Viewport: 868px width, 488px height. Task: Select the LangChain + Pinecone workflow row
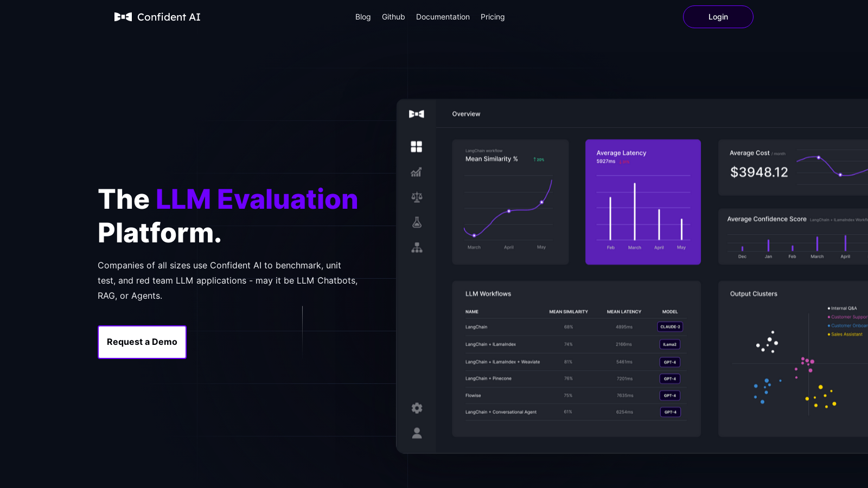[x=576, y=378]
